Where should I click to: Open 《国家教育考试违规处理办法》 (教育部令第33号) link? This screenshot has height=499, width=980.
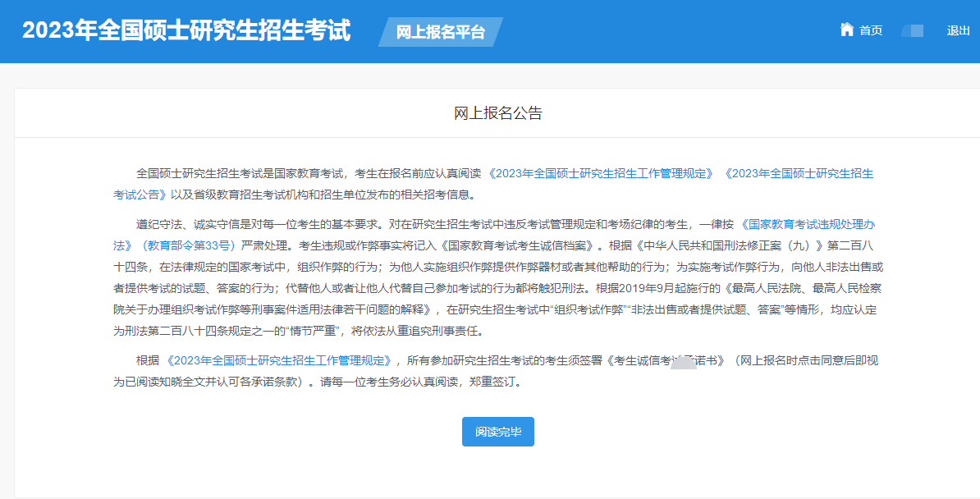point(807,225)
